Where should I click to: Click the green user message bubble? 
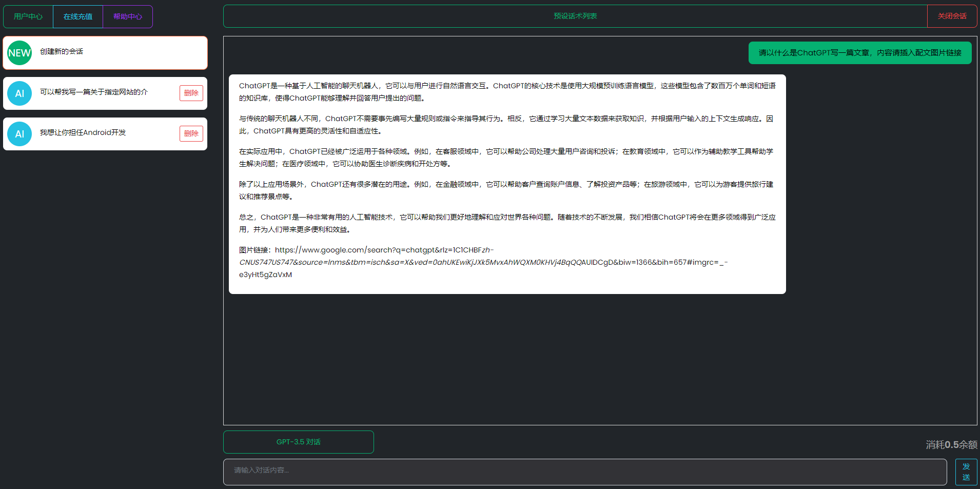coord(860,53)
